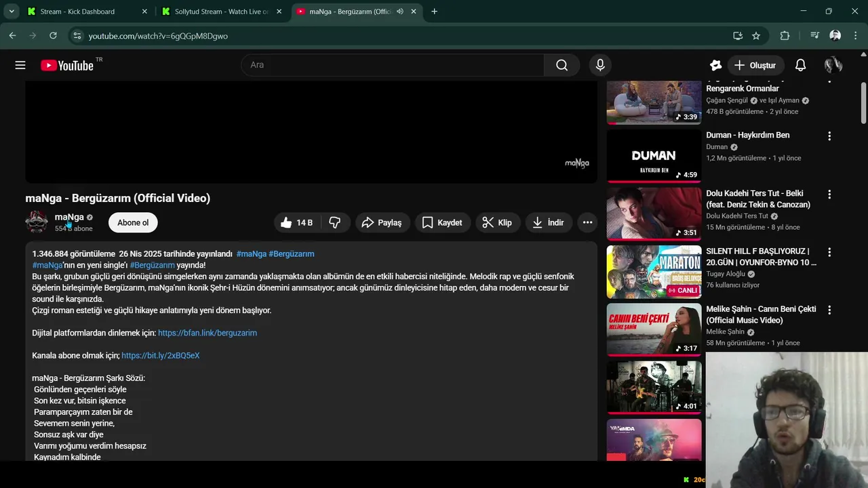Viewport: 868px width, 488px height.
Task: Open Duman - Haykırdım Ben thumbnail
Action: point(654,156)
